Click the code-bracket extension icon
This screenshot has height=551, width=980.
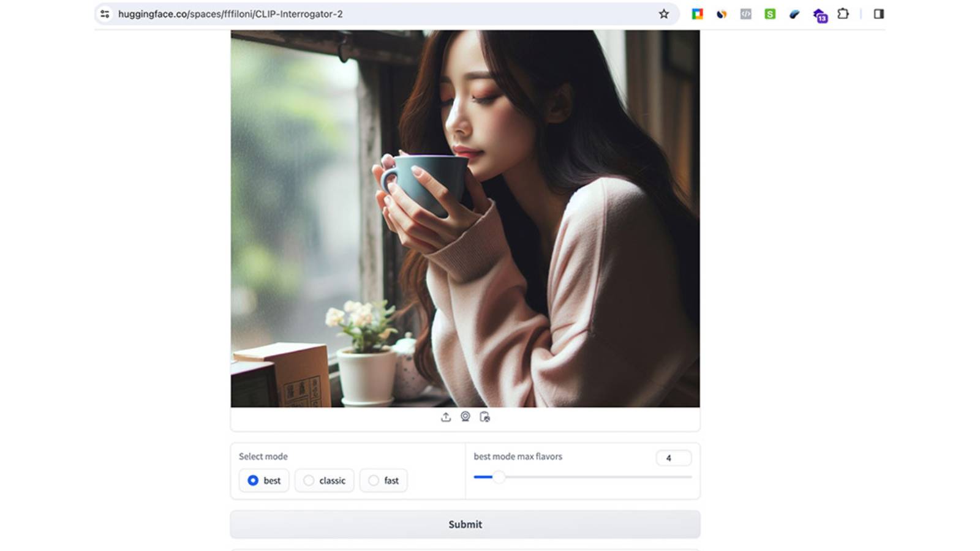click(745, 13)
